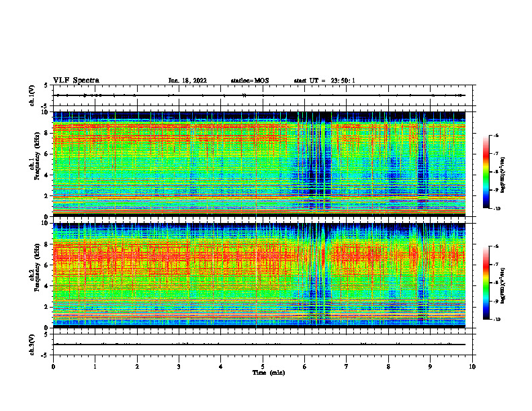Click time axis tick label '10'

click(x=472, y=367)
